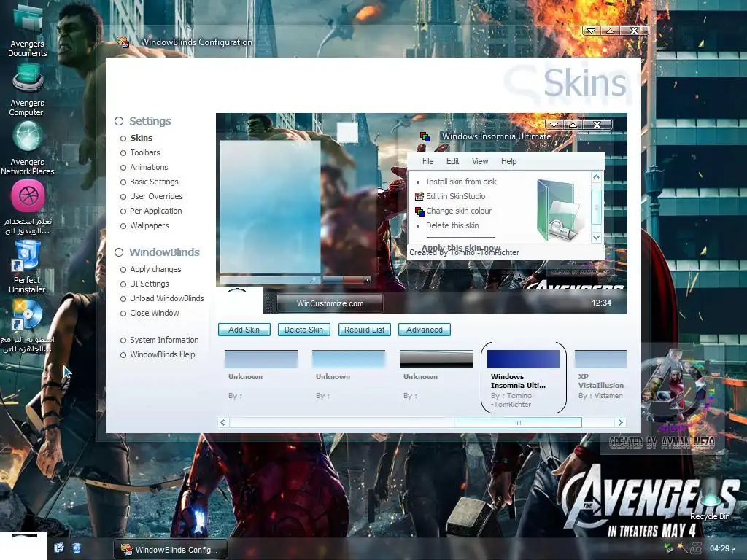This screenshot has width=747, height=560.
Task: Open the pink Dribbble-style desktop icon
Action: (x=28, y=195)
